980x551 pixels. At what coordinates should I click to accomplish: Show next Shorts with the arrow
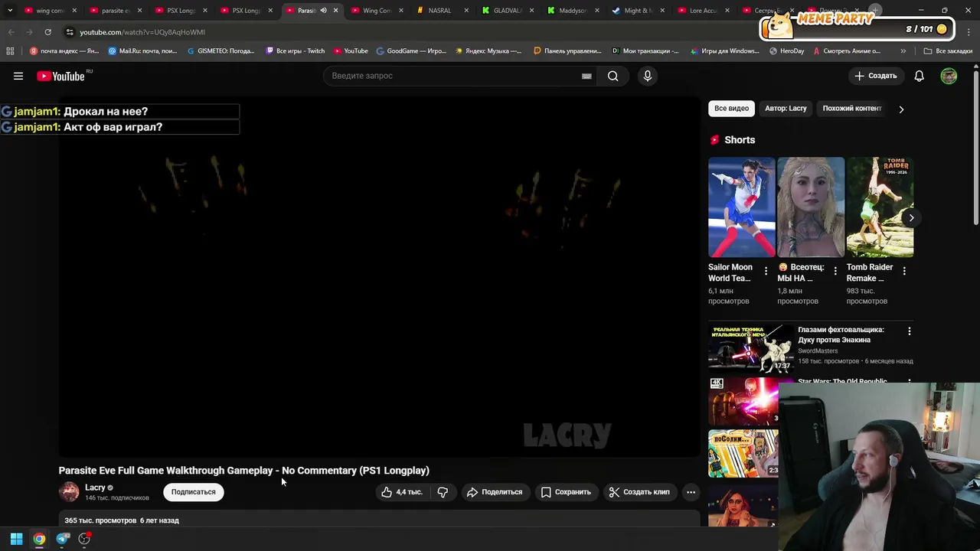(x=911, y=218)
